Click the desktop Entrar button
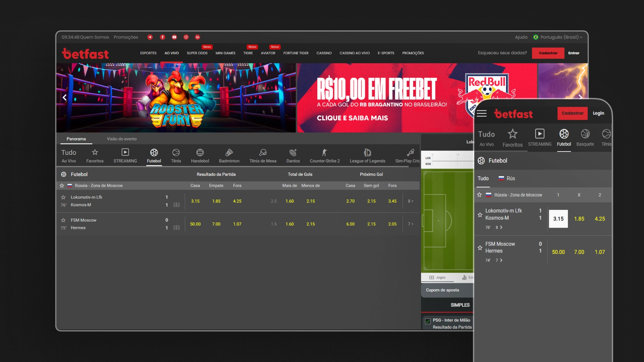Image resolution: width=644 pixels, height=362 pixels. (x=574, y=53)
